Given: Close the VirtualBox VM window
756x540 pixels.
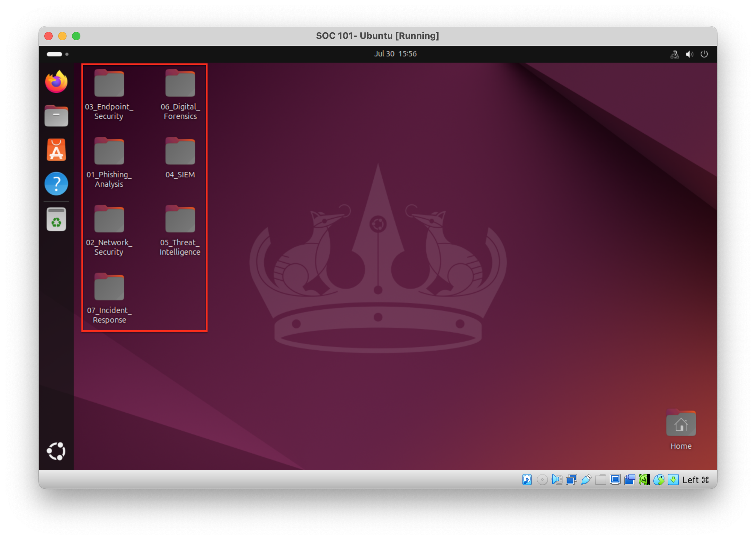Looking at the screenshot, I should click(49, 36).
